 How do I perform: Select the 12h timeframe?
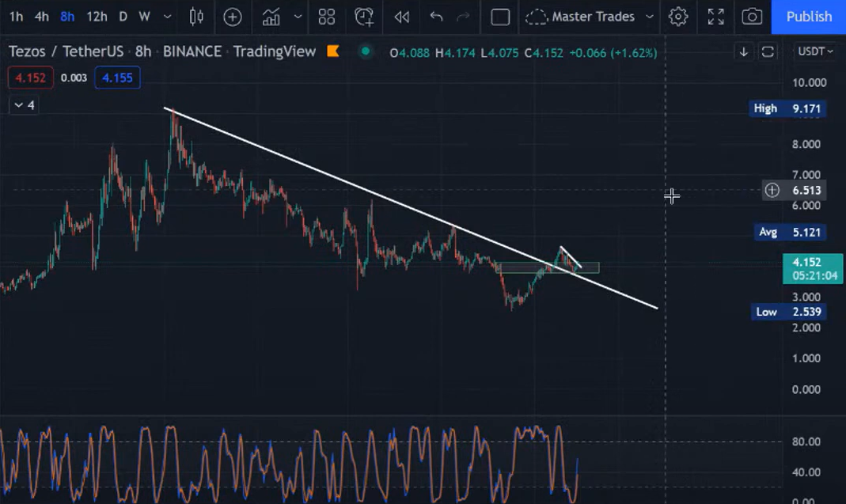tap(97, 17)
